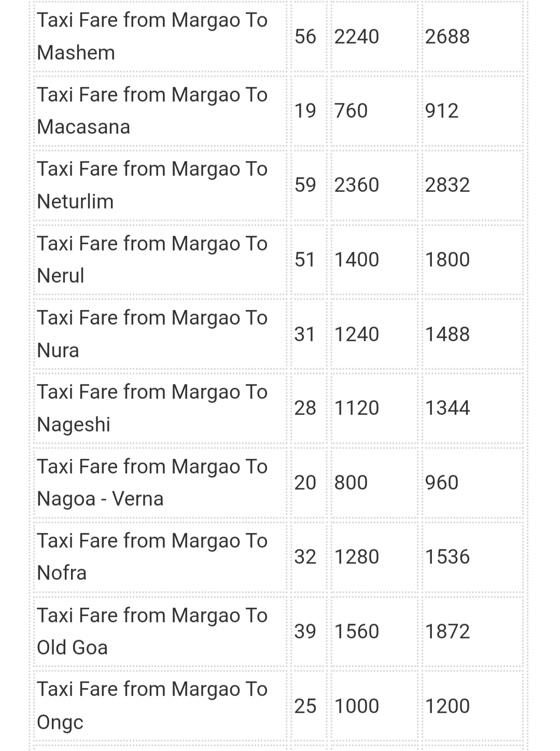Click the 912 fare value for Macasana
The image size is (560, 751).
point(442,110)
